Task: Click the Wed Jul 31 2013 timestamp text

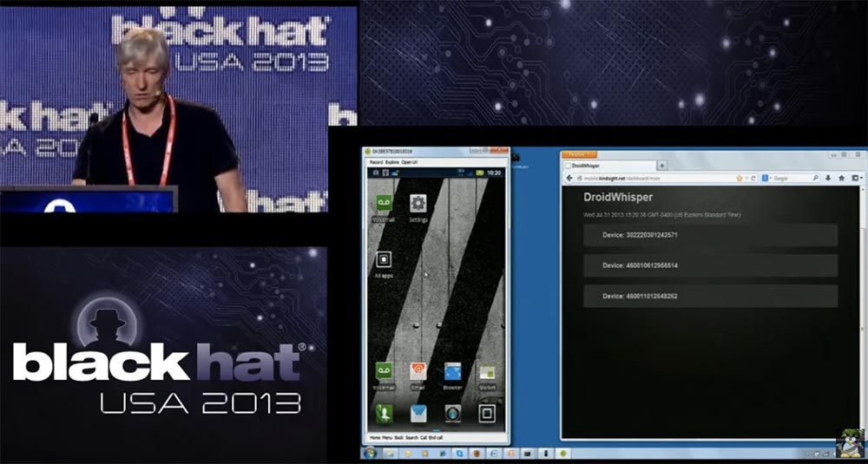Action: pyautogui.click(x=662, y=214)
